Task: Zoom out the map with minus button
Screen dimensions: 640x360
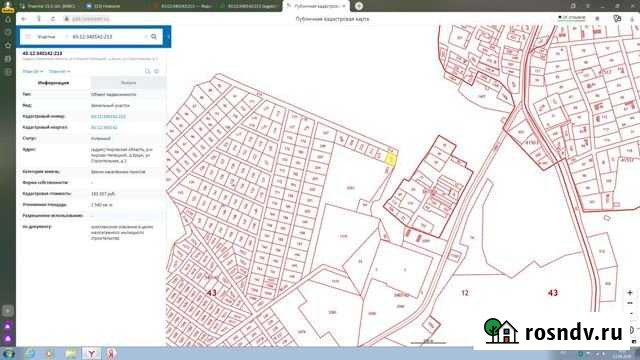Action: point(630,303)
